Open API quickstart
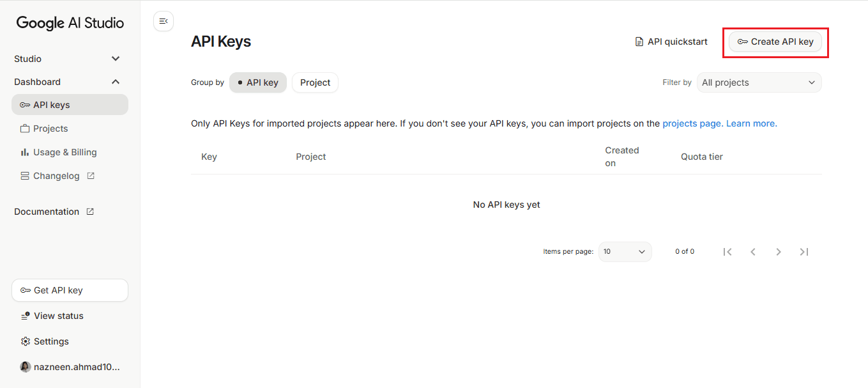The image size is (868, 388). click(671, 42)
